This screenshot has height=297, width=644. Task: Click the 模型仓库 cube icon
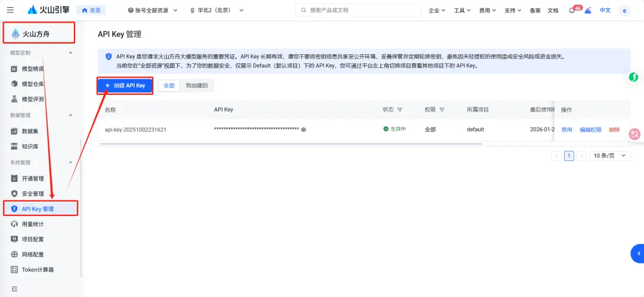[14, 84]
